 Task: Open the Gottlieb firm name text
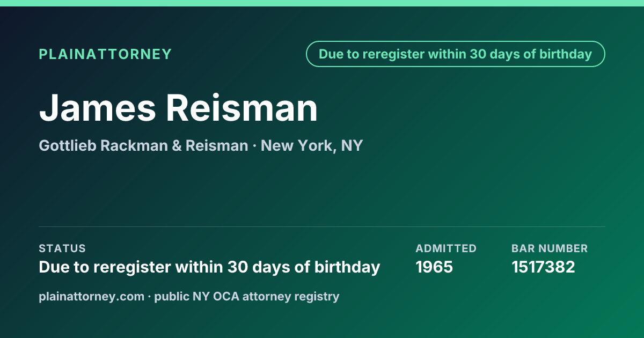(69, 145)
